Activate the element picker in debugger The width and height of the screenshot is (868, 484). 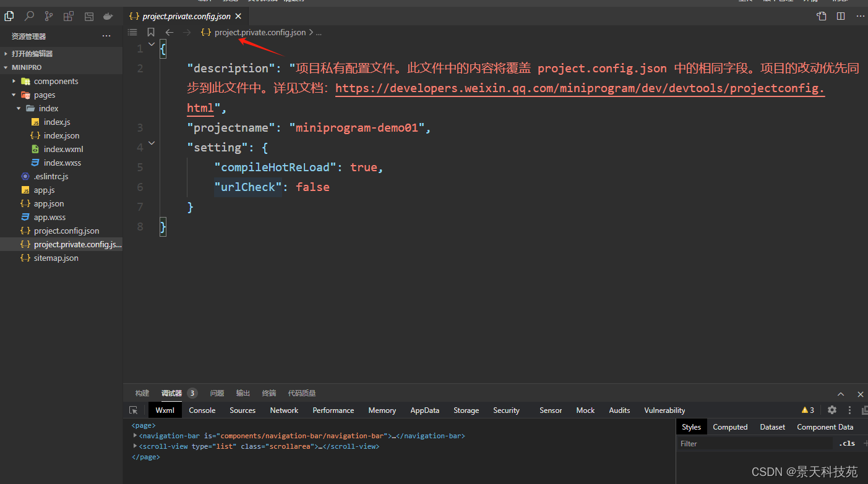pyautogui.click(x=133, y=410)
